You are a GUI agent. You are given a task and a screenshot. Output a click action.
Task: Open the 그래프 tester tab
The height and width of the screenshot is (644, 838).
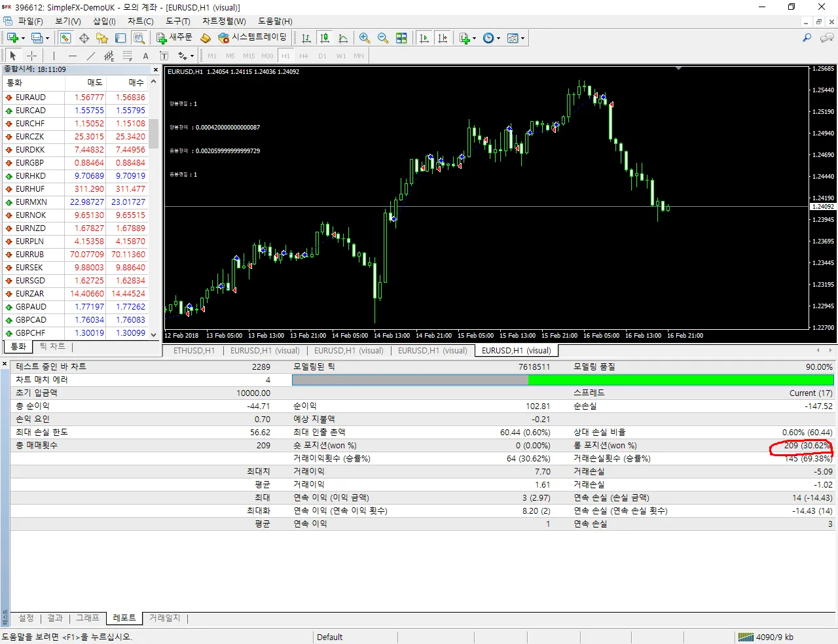[88, 618]
